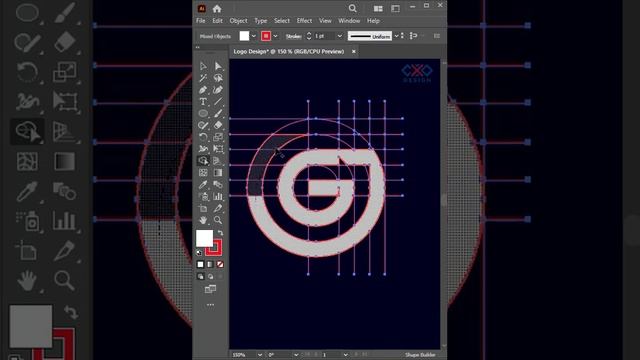Choose the Gradient tool
The height and width of the screenshot is (360, 640).
(x=218, y=173)
